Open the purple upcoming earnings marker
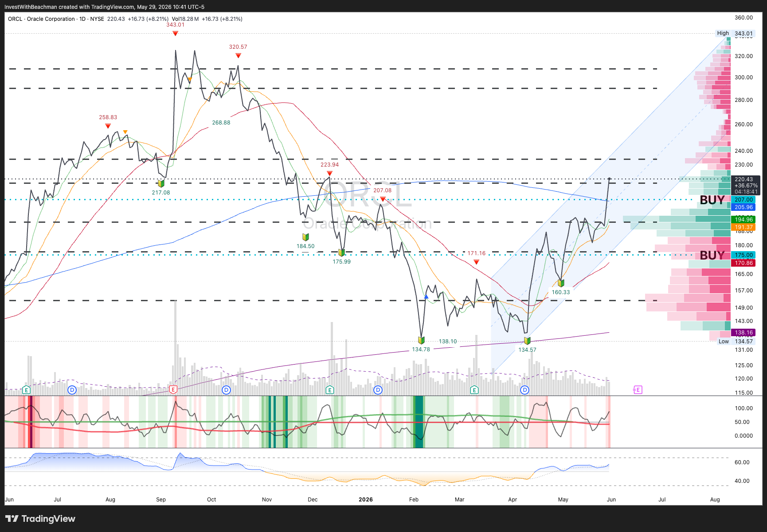The width and height of the screenshot is (767, 532). click(638, 390)
